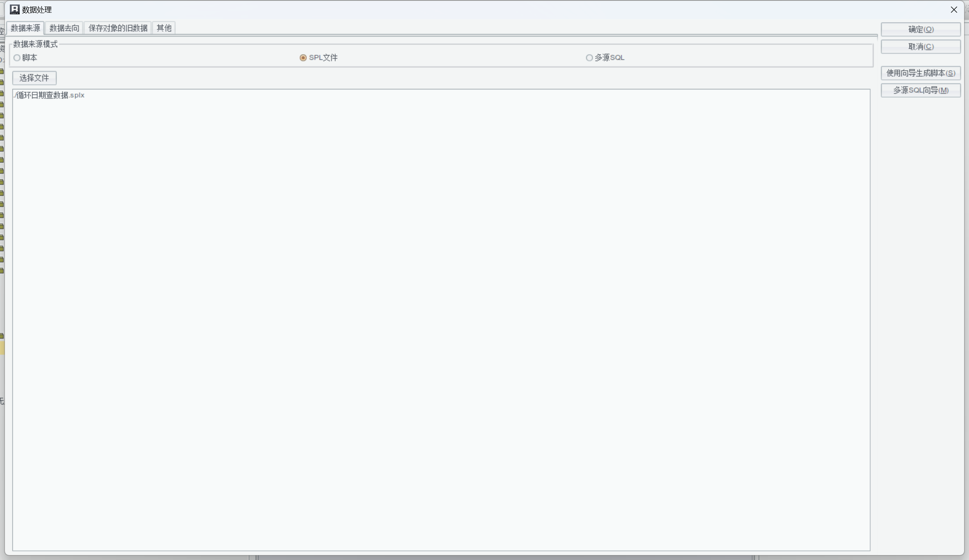Launch 使用向导生成脚本(S) wizard
969x560 pixels.
pyautogui.click(x=921, y=73)
